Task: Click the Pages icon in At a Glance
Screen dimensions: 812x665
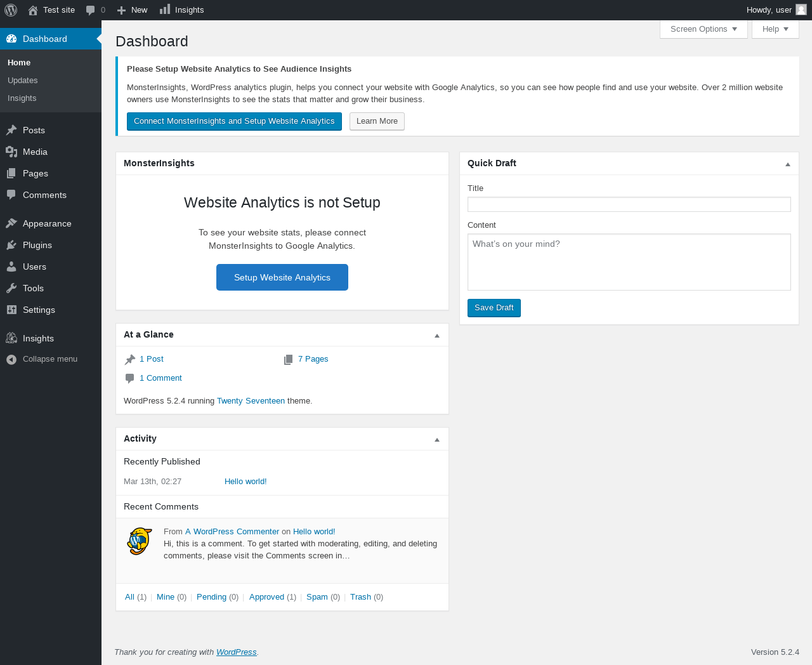Action: click(x=288, y=360)
